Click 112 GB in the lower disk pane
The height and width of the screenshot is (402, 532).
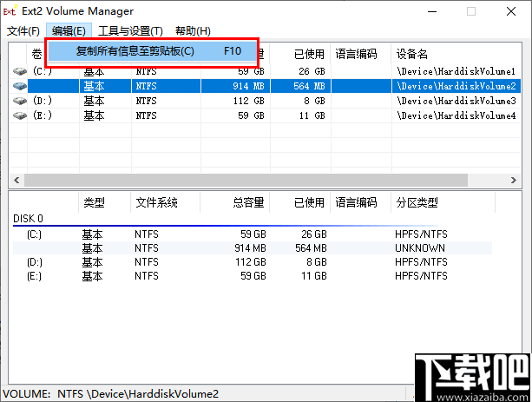click(x=251, y=262)
